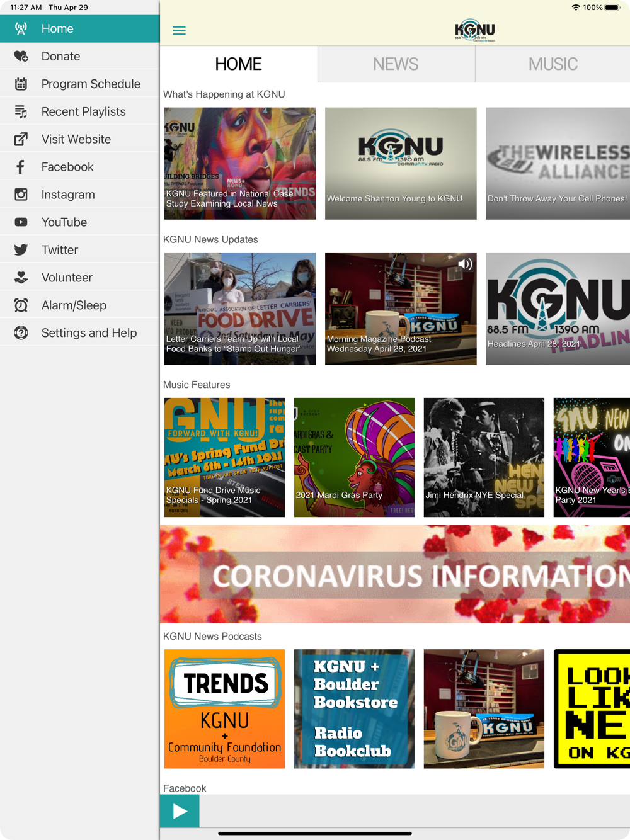The height and width of the screenshot is (840, 630).
Task: Open 2021 Mardi Gras Party card
Action: tap(354, 458)
